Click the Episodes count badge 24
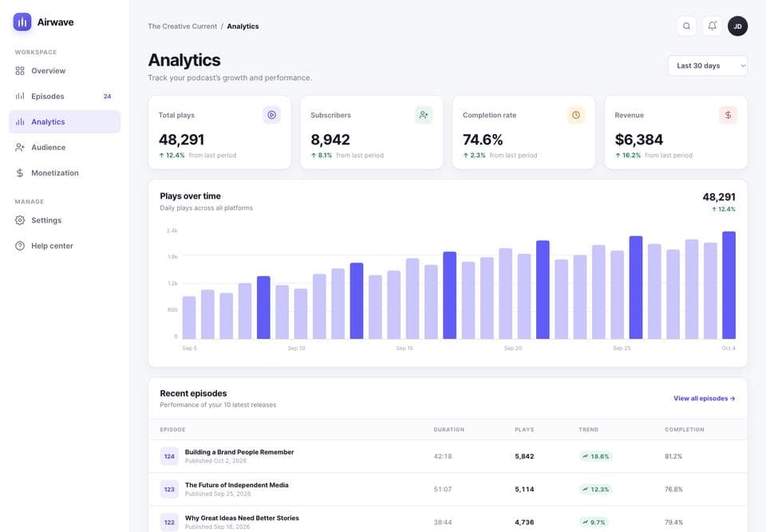Image resolution: width=766 pixels, height=532 pixels. pyautogui.click(x=108, y=97)
